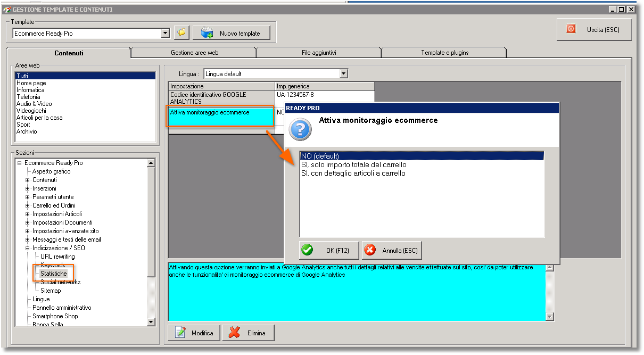Select Sitemap tree item

click(51, 291)
